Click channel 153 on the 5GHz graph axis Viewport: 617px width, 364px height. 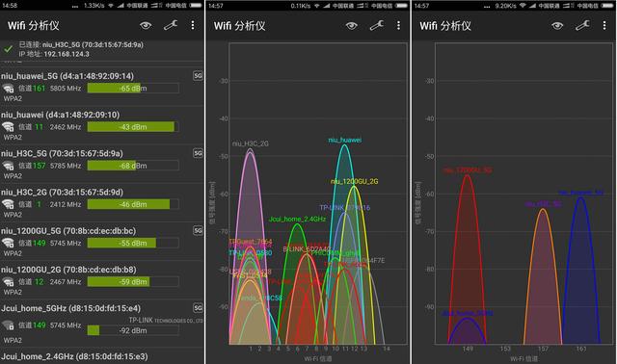(x=505, y=349)
